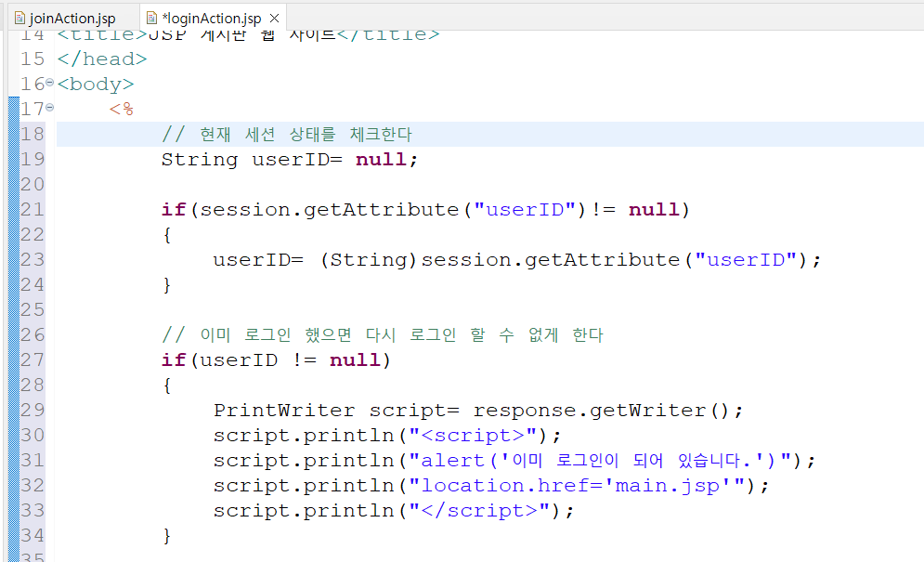Click the comment '이미 로그인 했으면 다시 로그인'
This screenshot has width=924, height=562.
pyautogui.click(x=383, y=335)
